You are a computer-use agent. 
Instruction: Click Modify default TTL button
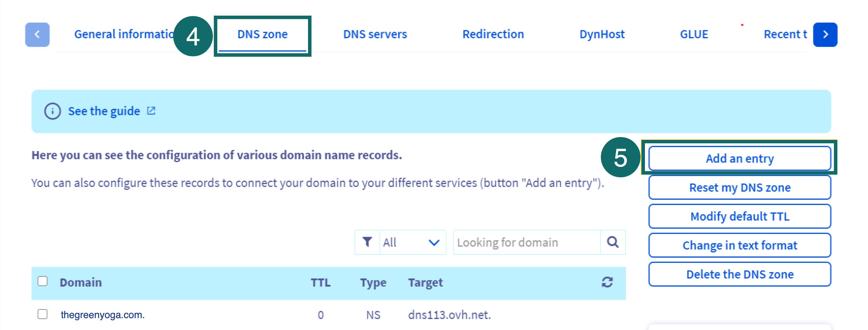739,217
